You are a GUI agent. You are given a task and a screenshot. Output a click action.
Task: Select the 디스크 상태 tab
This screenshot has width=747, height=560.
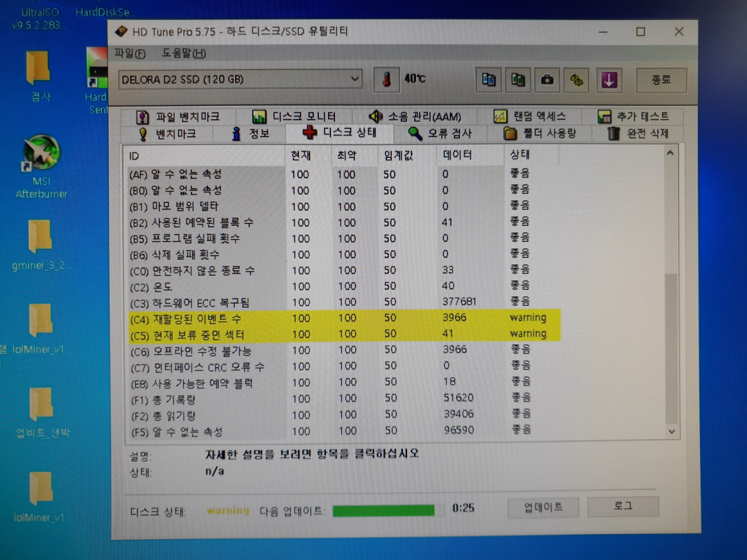[339, 133]
